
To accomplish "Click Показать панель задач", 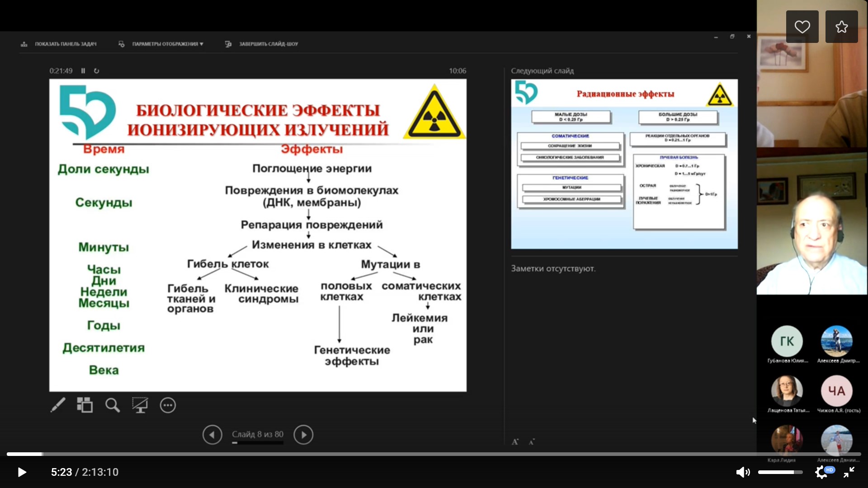I will pyautogui.click(x=59, y=44).
